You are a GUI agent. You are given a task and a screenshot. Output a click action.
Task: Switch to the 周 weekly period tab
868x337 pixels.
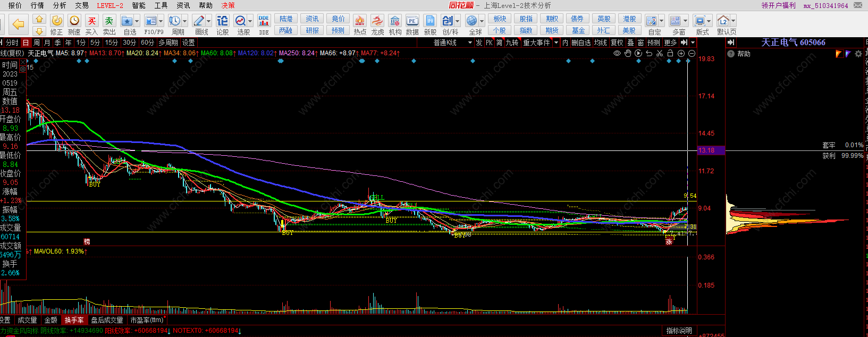point(37,43)
